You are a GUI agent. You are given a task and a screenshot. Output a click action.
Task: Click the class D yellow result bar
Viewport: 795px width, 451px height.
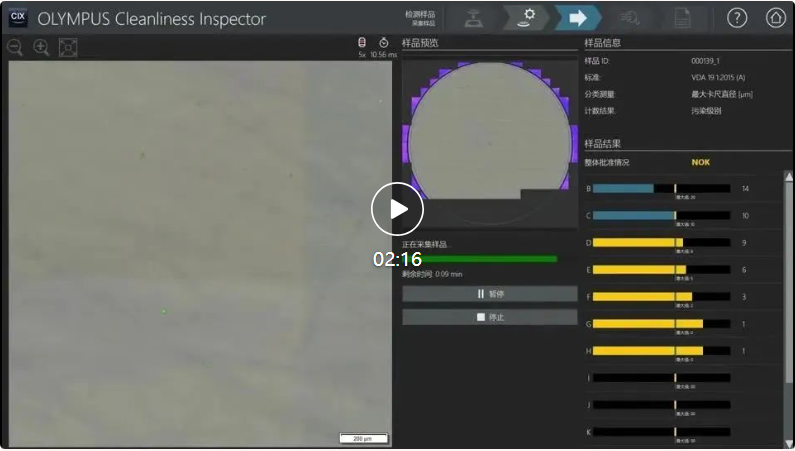coord(661,243)
